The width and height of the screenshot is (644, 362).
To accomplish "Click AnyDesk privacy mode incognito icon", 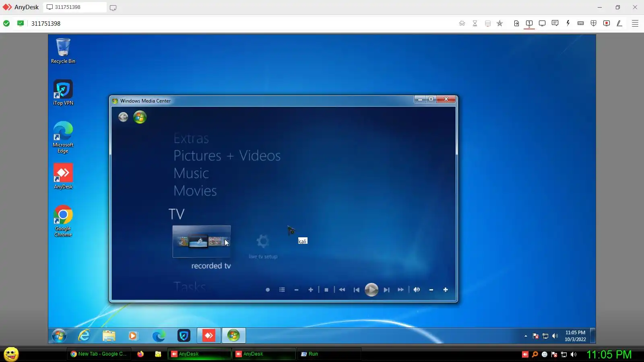I will click(x=462, y=23).
